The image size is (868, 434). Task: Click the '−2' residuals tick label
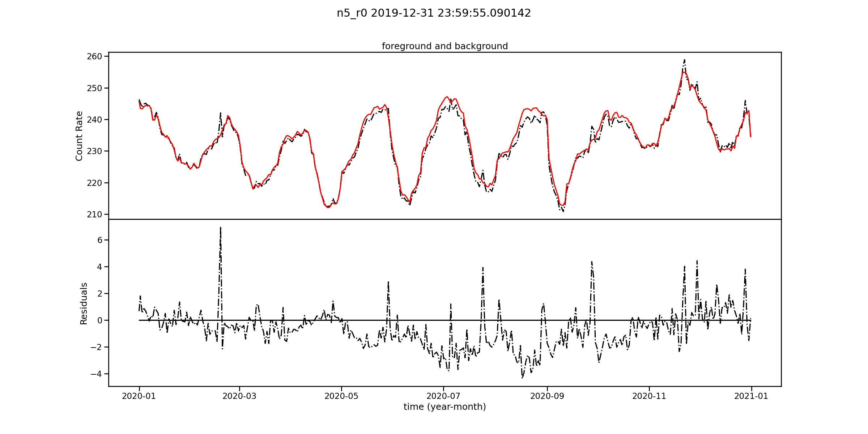pyautogui.click(x=96, y=347)
